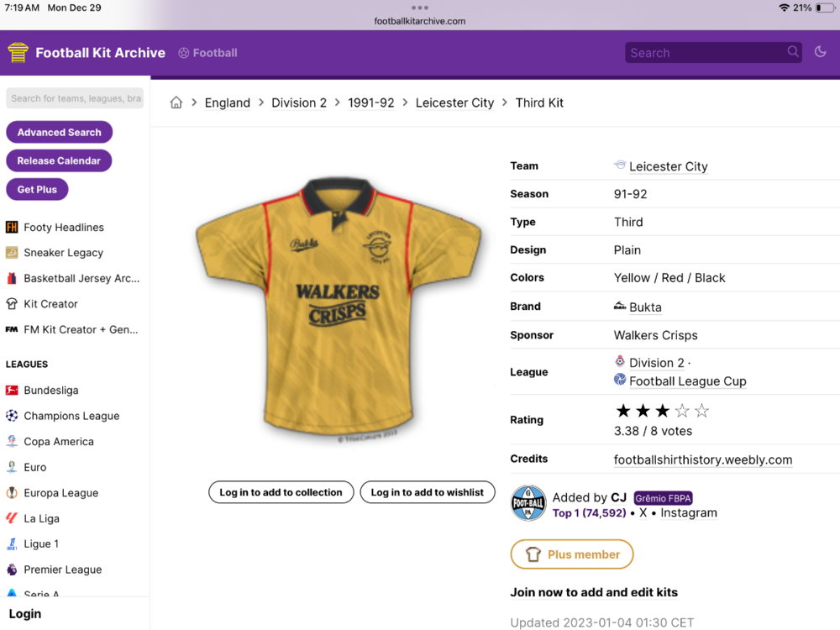Open the contributor's X link
The image size is (840, 630).
[x=643, y=512]
